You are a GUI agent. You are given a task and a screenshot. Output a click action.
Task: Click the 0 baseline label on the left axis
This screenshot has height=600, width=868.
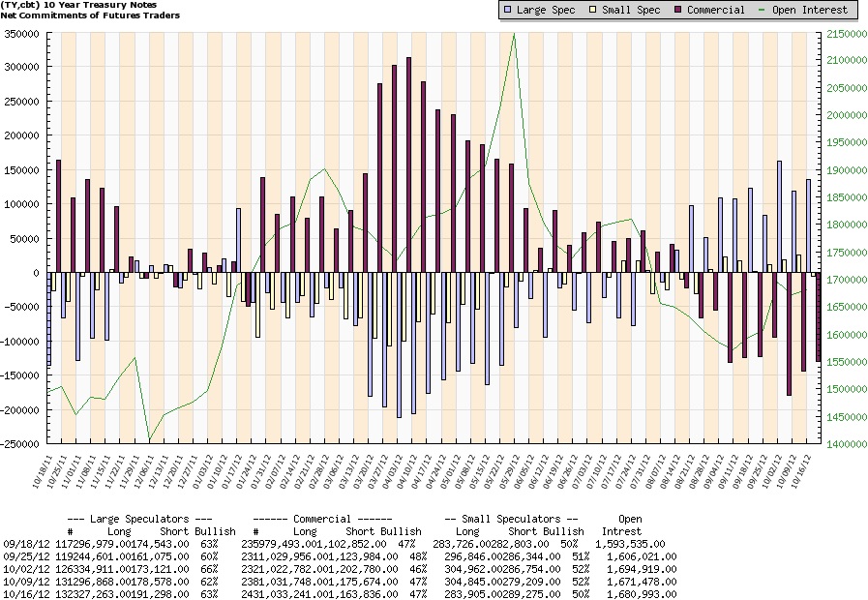[x=36, y=273]
